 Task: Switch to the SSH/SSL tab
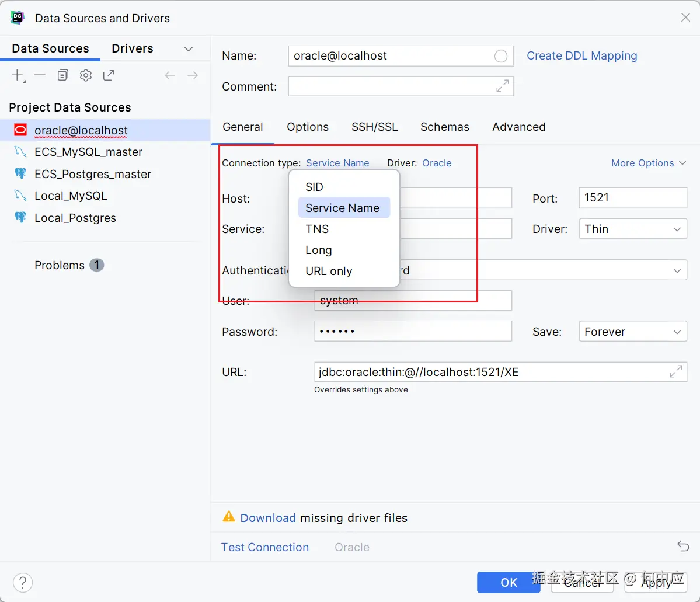pos(374,127)
